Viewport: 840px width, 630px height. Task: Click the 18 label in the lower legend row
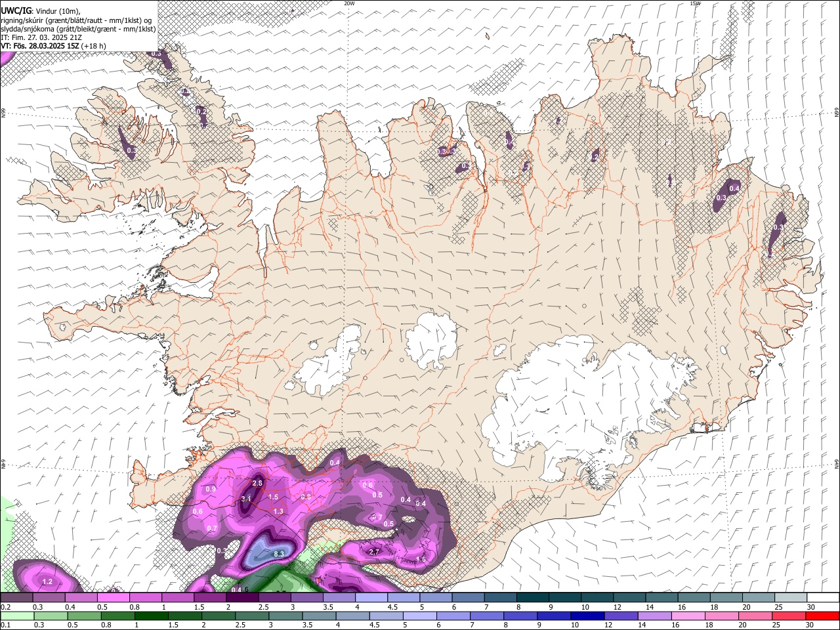pos(709,625)
